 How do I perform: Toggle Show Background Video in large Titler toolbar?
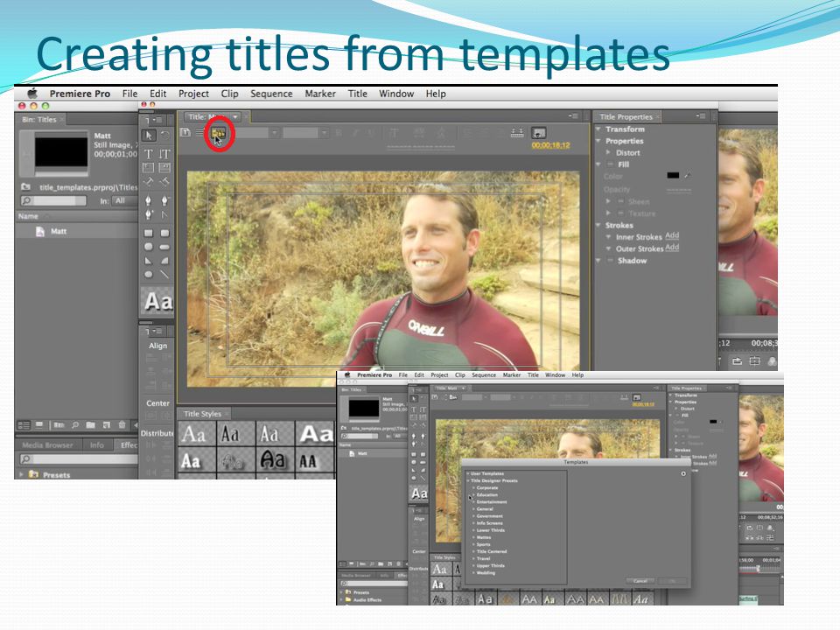click(x=538, y=133)
